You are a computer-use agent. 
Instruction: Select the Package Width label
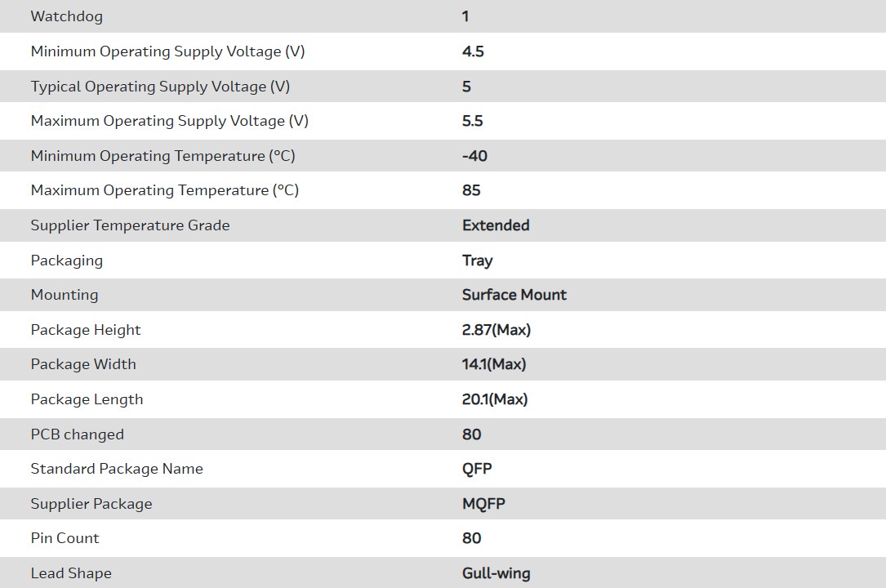[83, 364]
